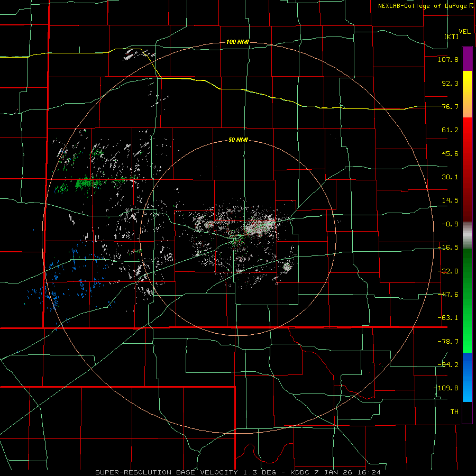Click the 61.2 scale value
This screenshot has height=476, width=476.
tap(450, 130)
